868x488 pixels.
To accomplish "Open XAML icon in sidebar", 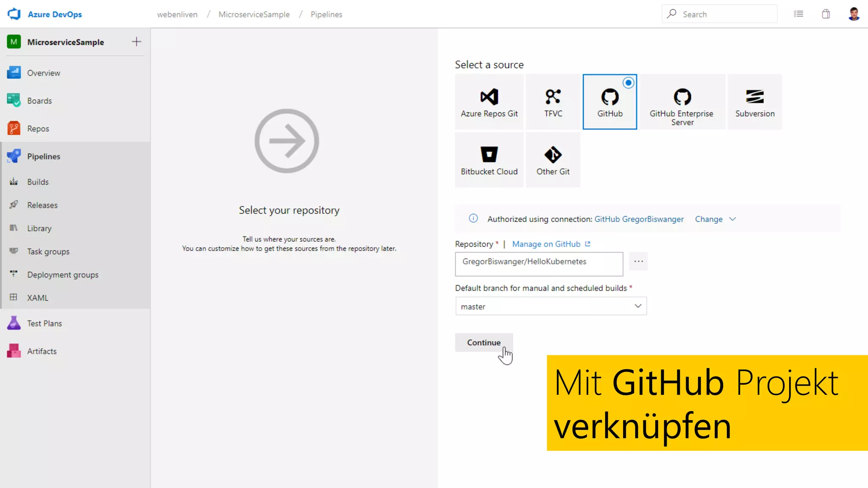I will [x=14, y=297].
